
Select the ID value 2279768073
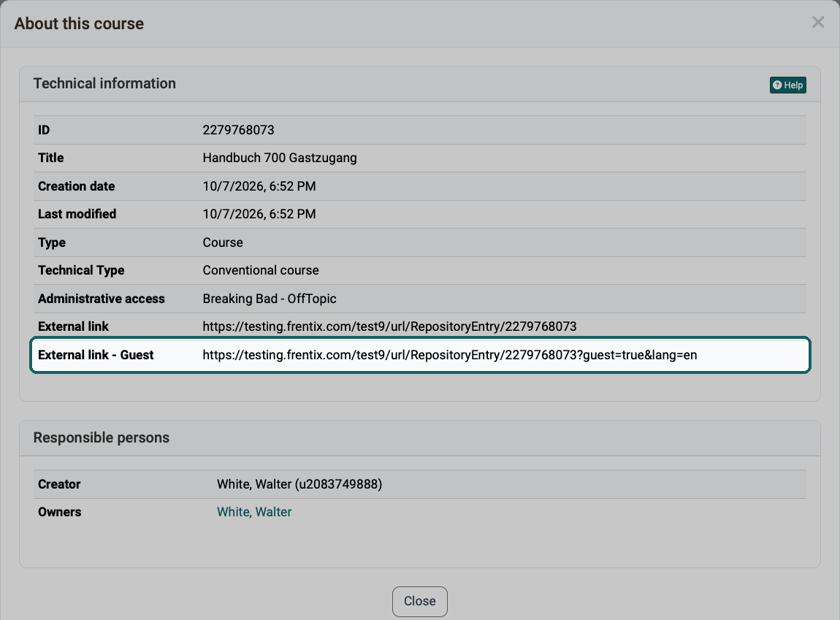coord(238,130)
